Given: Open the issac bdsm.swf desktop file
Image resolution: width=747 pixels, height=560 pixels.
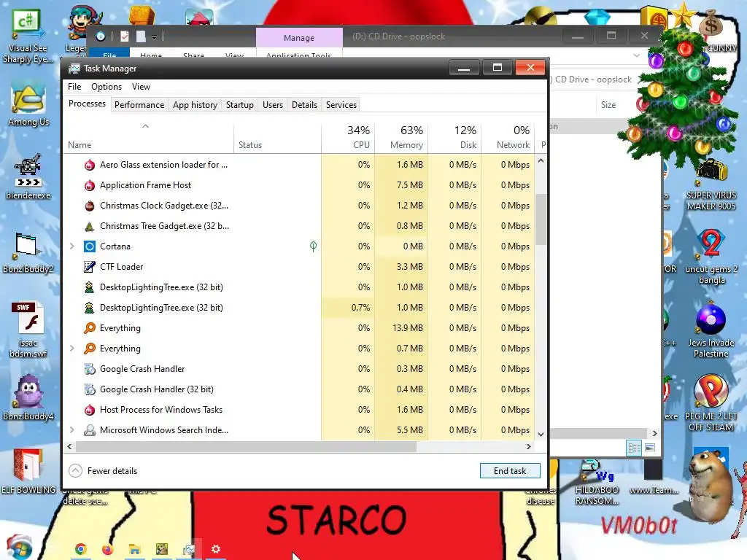Looking at the screenshot, I should 28,330.
